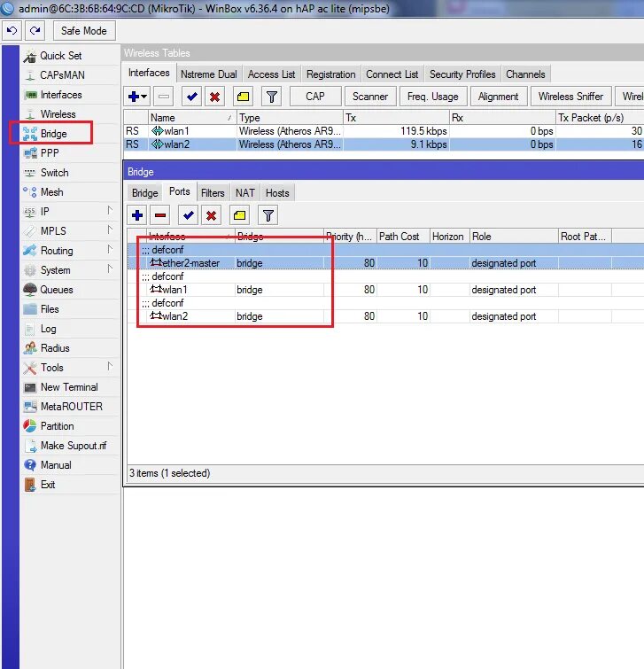
Task: Switch to the Connect List tab
Action: (x=392, y=74)
